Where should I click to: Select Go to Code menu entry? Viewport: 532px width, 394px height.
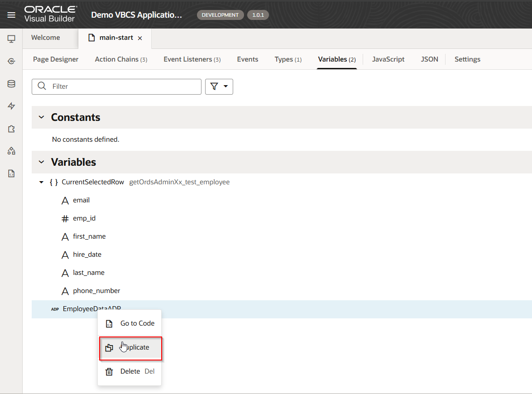pos(137,323)
